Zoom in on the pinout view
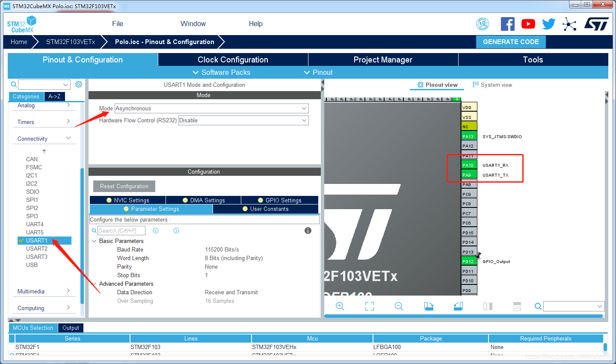 pyautogui.click(x=340, y=306)
